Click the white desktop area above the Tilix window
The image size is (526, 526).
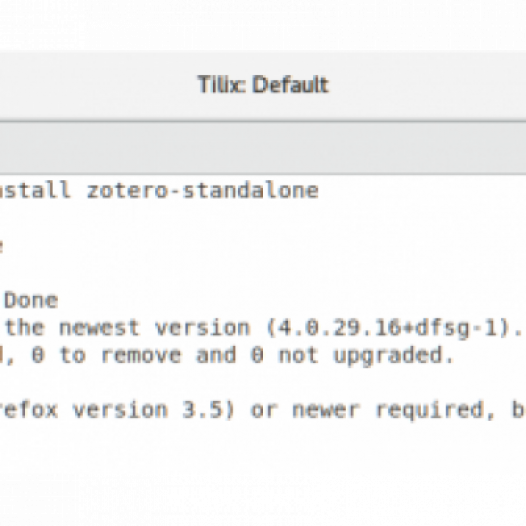[263, 23]
